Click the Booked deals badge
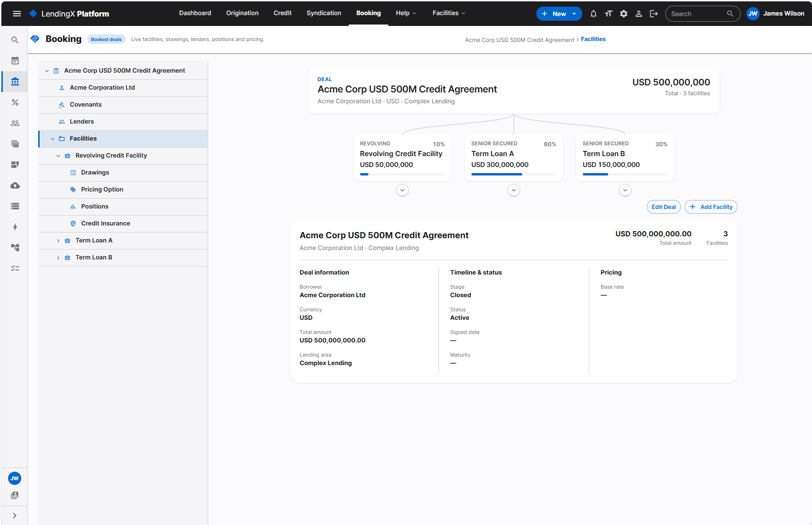812x525 pixels. coord(106,40)
